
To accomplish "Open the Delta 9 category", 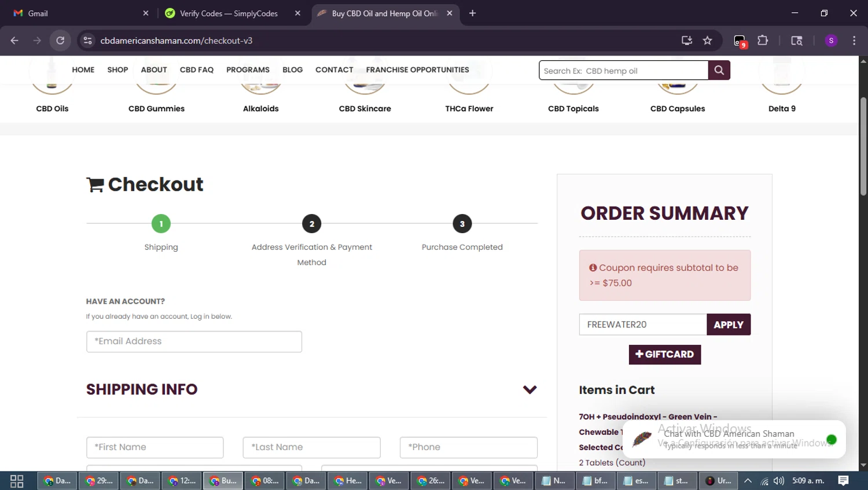I will 782,108.
